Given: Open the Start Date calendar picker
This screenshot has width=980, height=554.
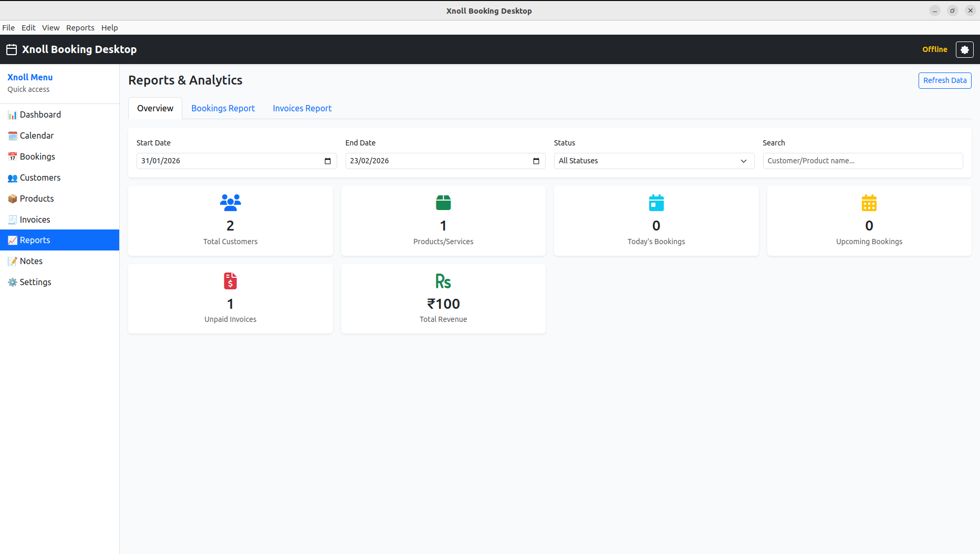Looking at the screenshot, I should [328, 161].
